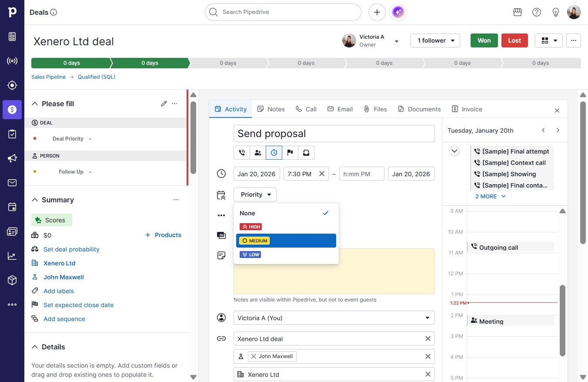The height and width of the screenshot is (382, 588).
Task: Collapse the Details section
Action: [35, 347]
